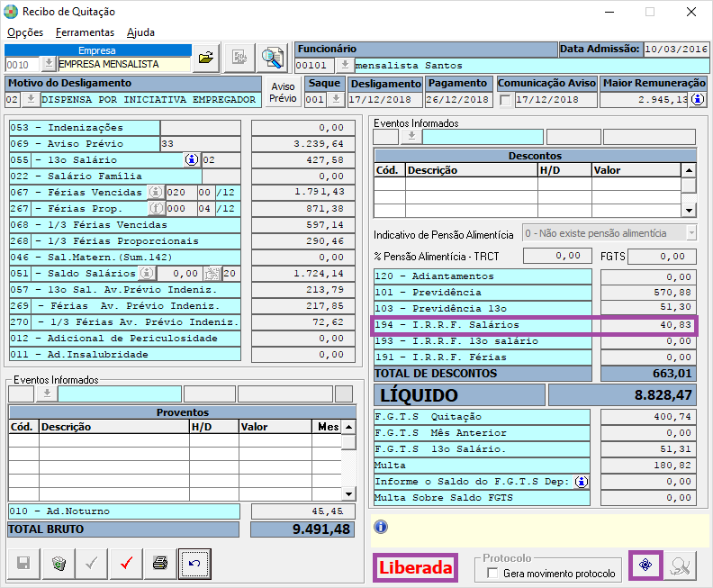This screenshot has width=713, height=588.
Task: Open Indicativo de Pensão Alimentícia combo box
Action: click(x=609, y=233)
